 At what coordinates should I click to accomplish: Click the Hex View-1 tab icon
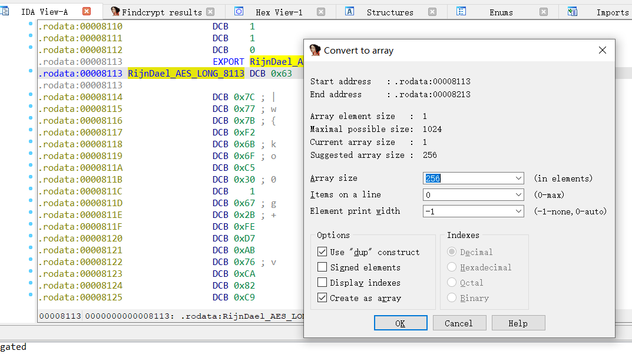tap(239, 12)
